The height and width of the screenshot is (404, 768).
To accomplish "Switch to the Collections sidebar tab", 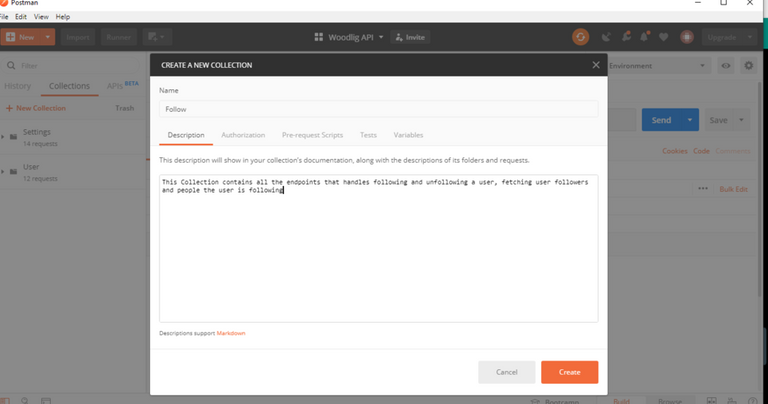I will tap(69, 86).
